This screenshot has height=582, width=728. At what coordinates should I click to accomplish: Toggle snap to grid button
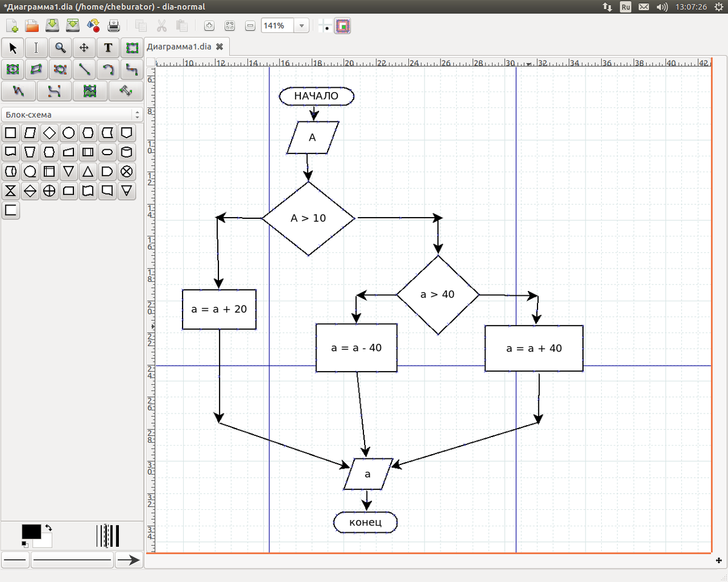325,26
